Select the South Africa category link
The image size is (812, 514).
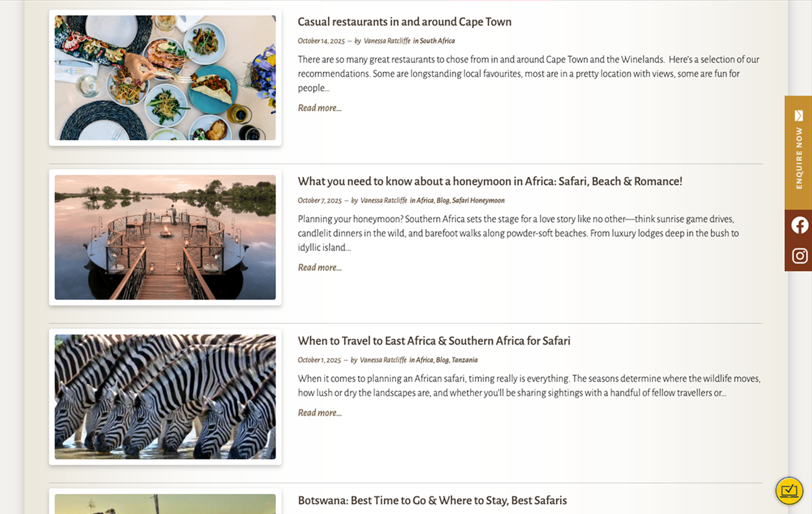click(437, 41)
